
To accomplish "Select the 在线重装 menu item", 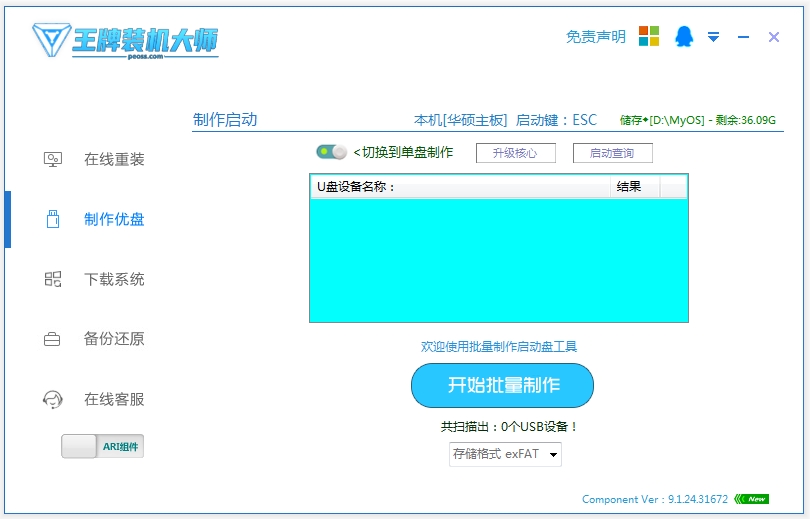I will coord(114,159).
